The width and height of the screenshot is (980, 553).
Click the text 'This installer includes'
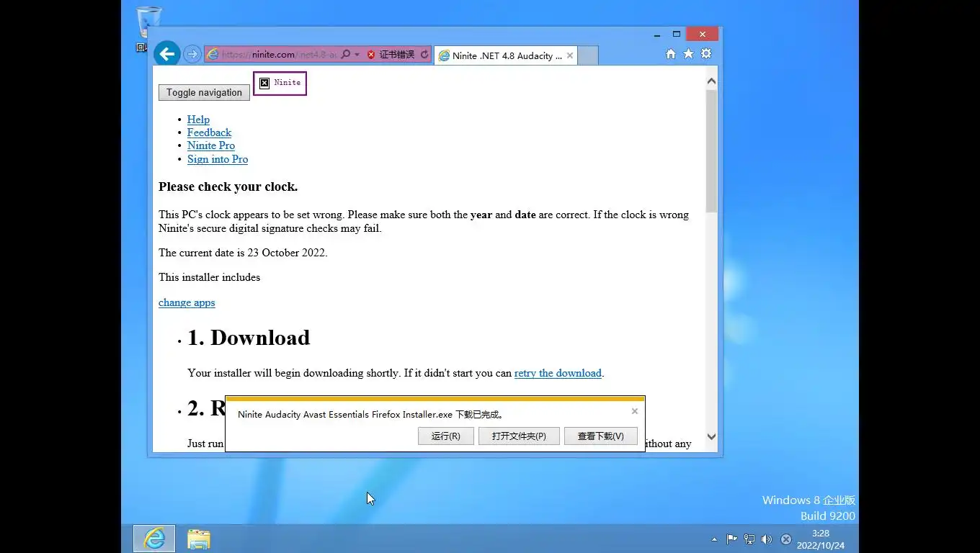[209, 277]
